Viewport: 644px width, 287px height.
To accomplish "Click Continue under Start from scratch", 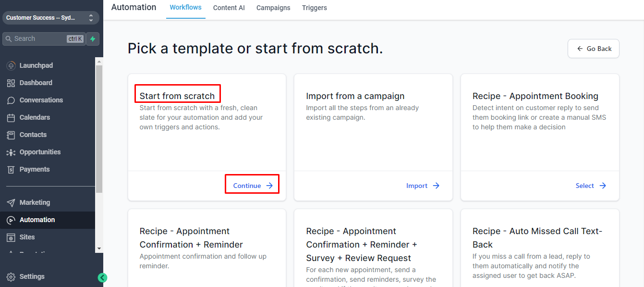I will pos(253,186).
